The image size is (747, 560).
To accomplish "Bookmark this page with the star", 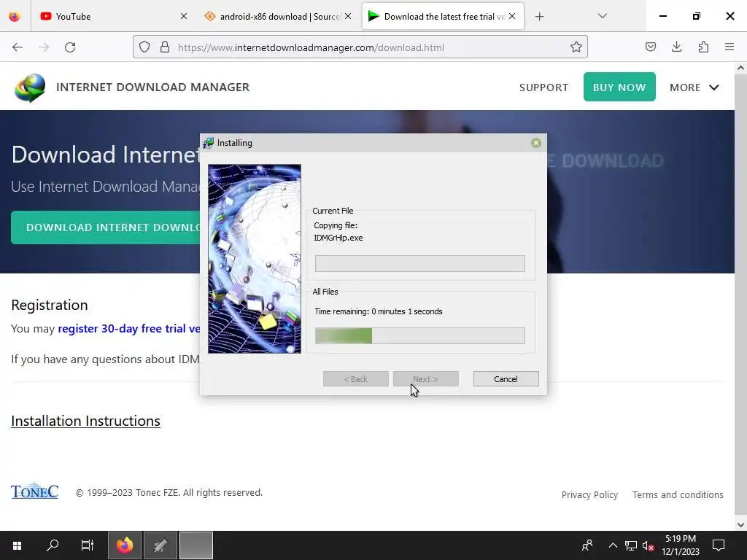I will pos(576,47).
